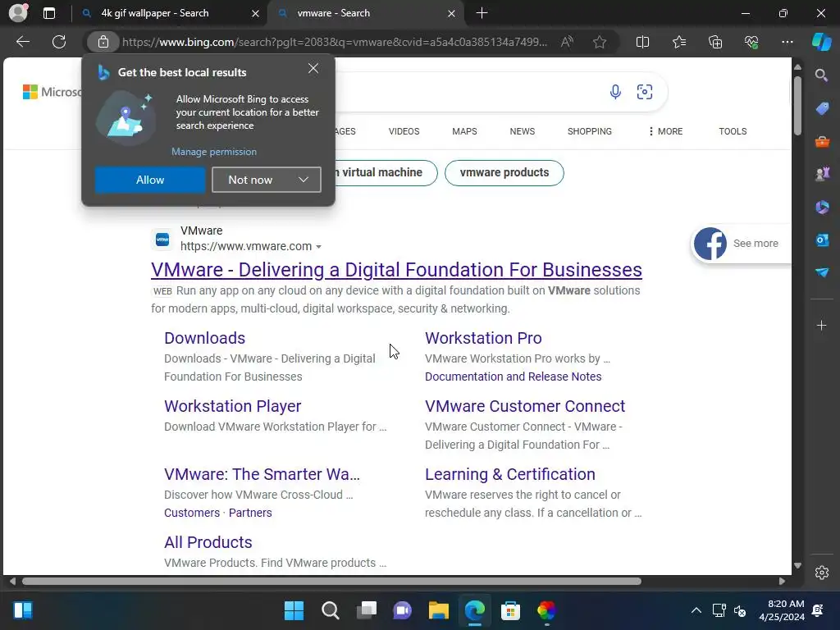Close the vmware - Search tab
Image resolution: width=840 pixels, height=630 pixels.
[x=451, y=13]
